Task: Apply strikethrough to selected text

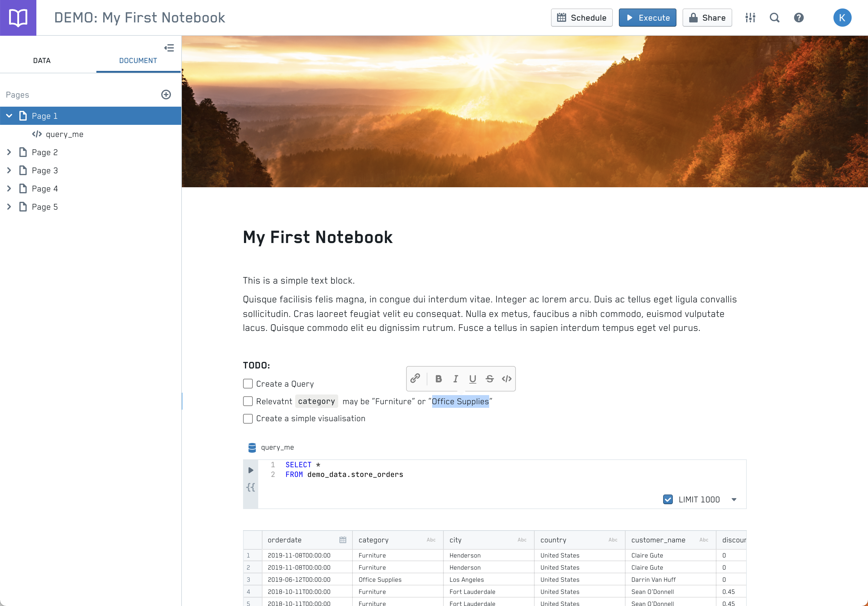Action: 489,378
